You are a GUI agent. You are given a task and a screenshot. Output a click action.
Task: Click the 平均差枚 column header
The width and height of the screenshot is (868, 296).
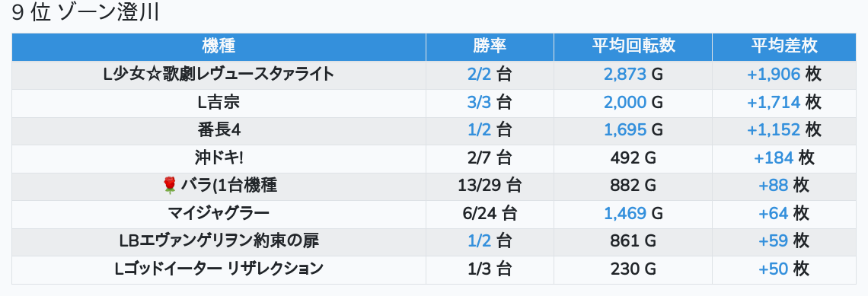point(783,46)
